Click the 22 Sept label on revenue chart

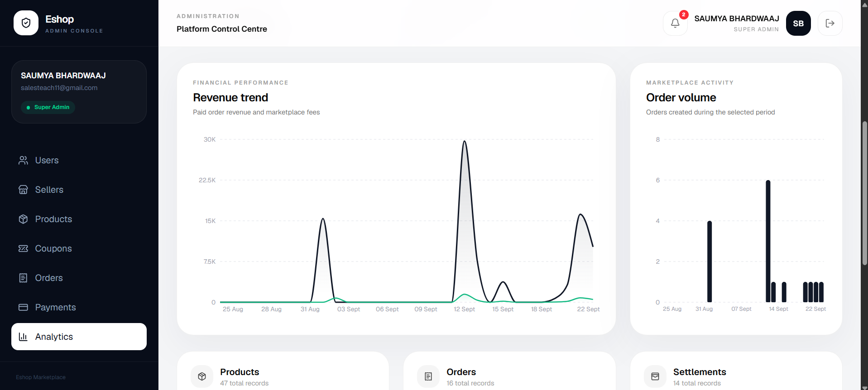[x=588, y=309]
